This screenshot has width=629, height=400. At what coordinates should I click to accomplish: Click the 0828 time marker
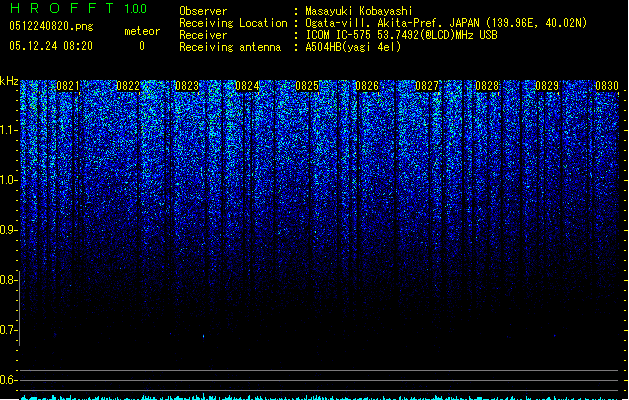[487, 86]
